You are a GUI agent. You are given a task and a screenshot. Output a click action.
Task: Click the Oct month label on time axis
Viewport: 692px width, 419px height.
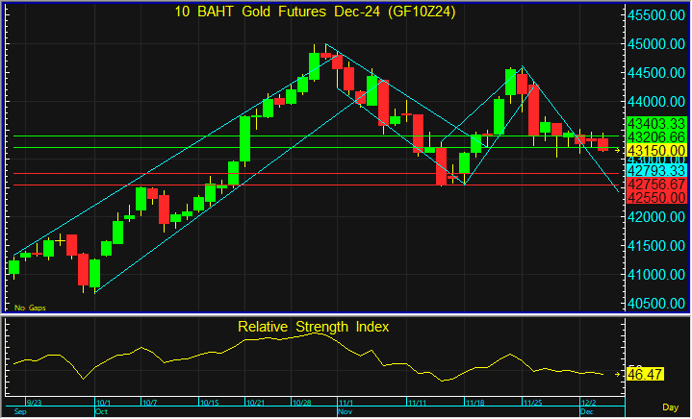99,411
